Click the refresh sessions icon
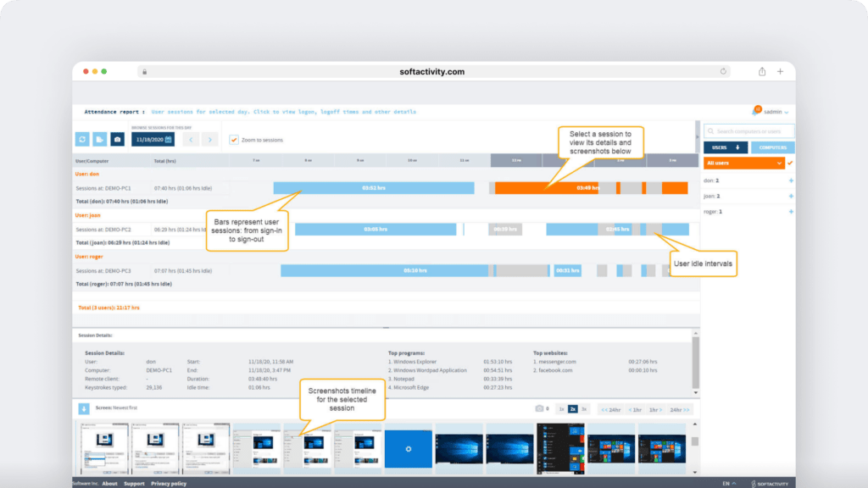 (x=82, y=139)
